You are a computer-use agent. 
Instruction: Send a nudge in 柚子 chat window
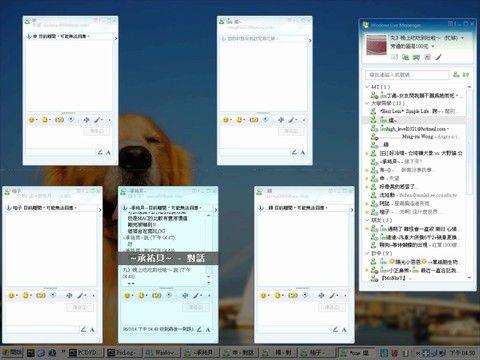(x=41, y=295)
